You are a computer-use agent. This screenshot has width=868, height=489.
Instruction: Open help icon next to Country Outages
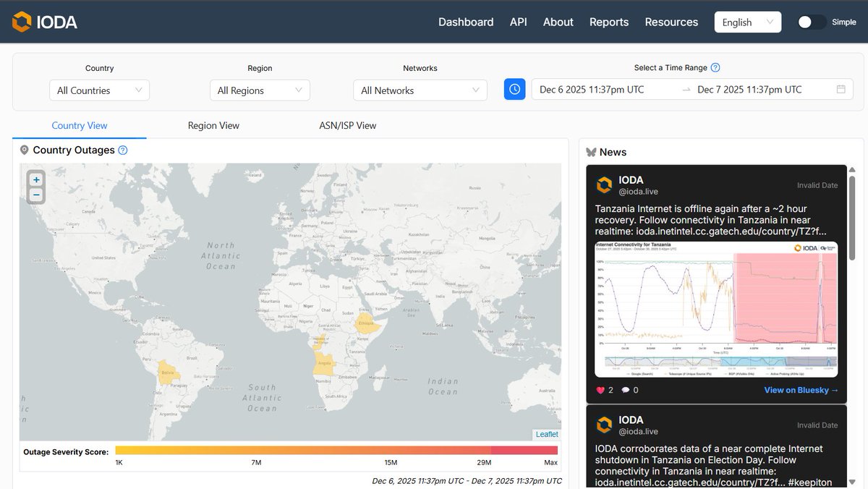[123, 150]
